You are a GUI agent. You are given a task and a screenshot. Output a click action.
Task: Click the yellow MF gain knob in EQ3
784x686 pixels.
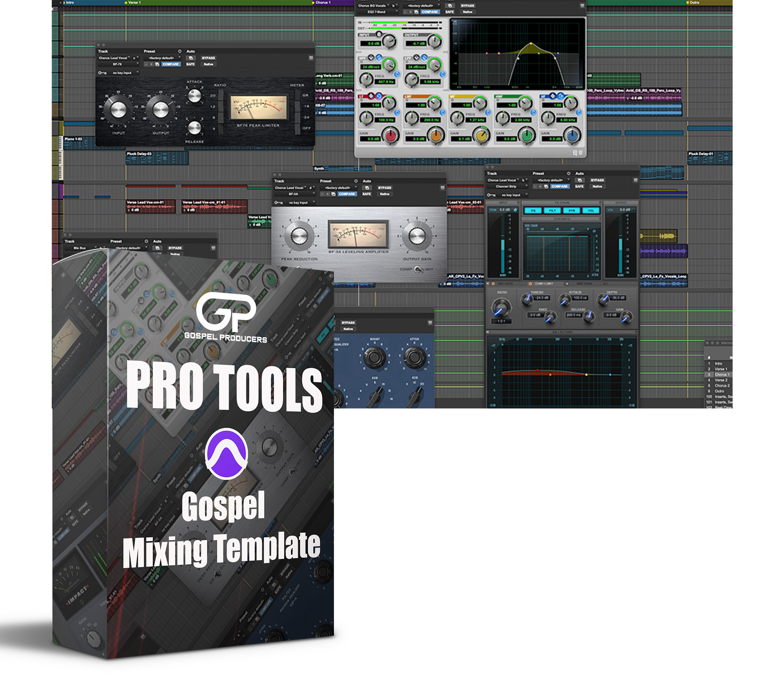(x=481, y=136)
